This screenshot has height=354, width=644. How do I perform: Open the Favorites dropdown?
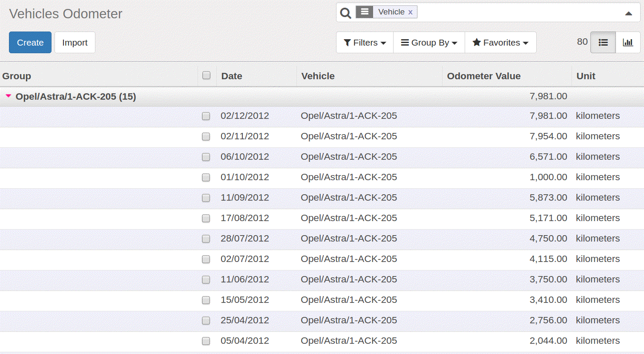[x=500, y=43]
